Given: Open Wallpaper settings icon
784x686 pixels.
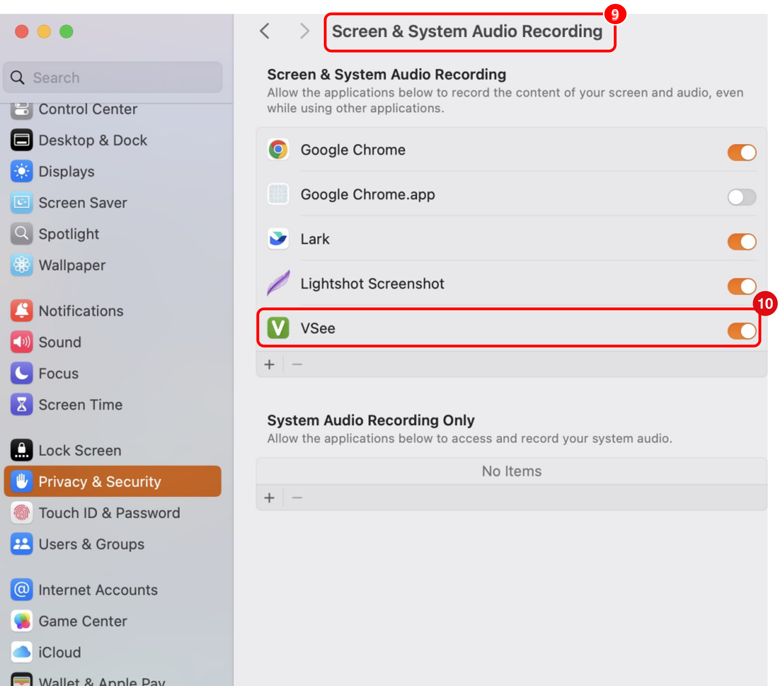Looking at the screenshot, I should point(21,265).
